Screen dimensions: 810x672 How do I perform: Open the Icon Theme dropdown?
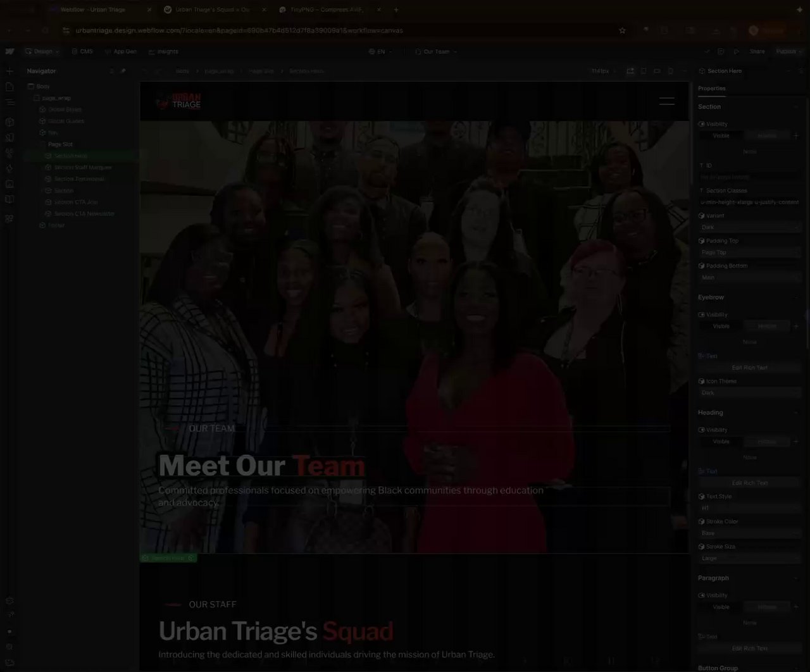pos(750,393)
